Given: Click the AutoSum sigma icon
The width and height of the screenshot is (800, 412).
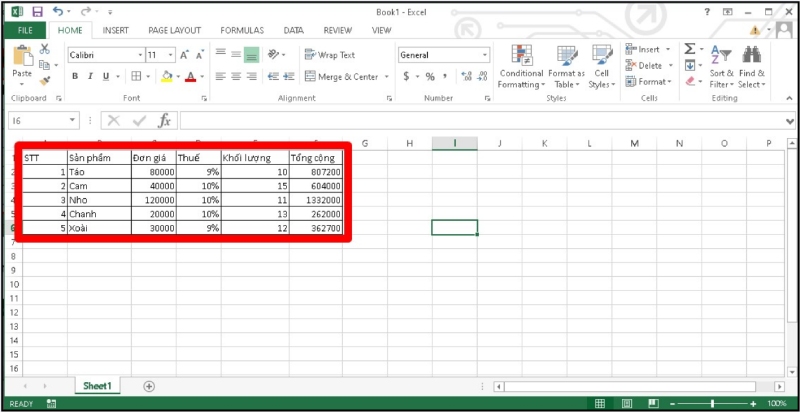Looking at the screenshot, I should (689, 49).
